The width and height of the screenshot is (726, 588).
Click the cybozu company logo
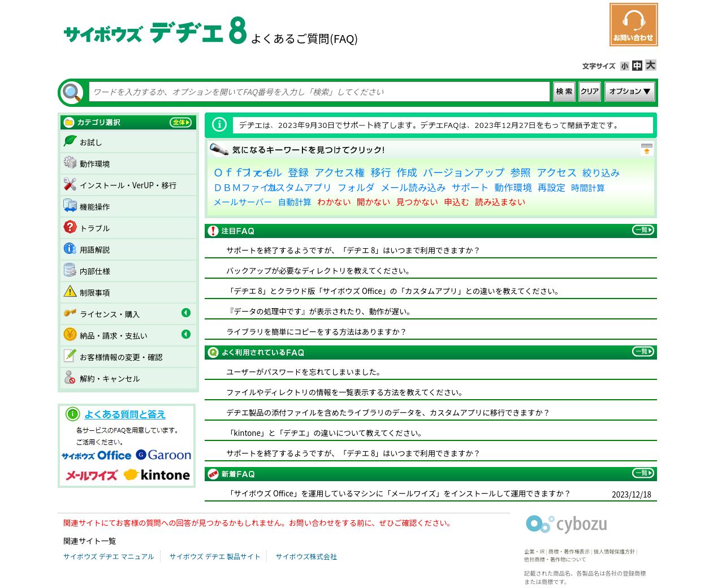click(567, 524)
